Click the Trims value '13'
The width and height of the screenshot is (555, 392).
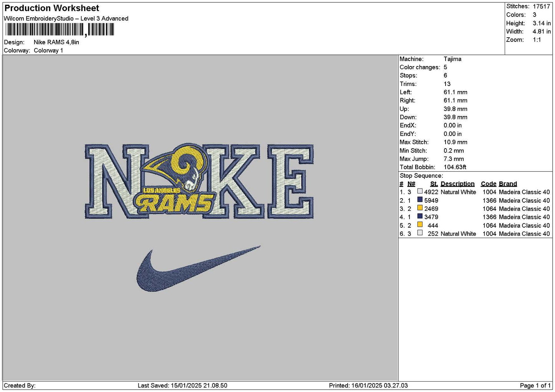(447, 84)
